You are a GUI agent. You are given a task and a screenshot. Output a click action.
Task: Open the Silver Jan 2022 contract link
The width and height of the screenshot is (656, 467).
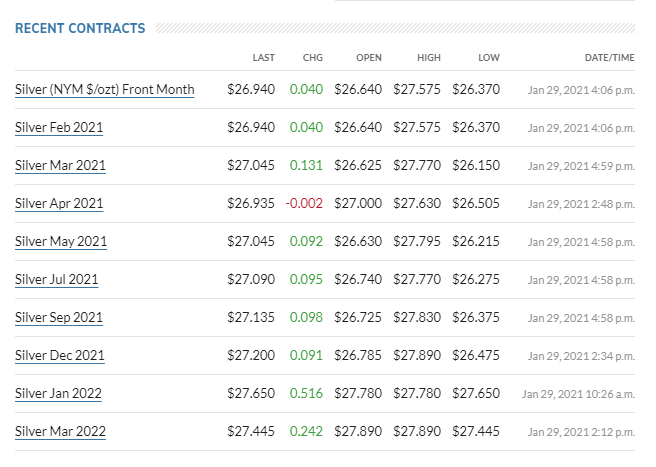point(58,394)
